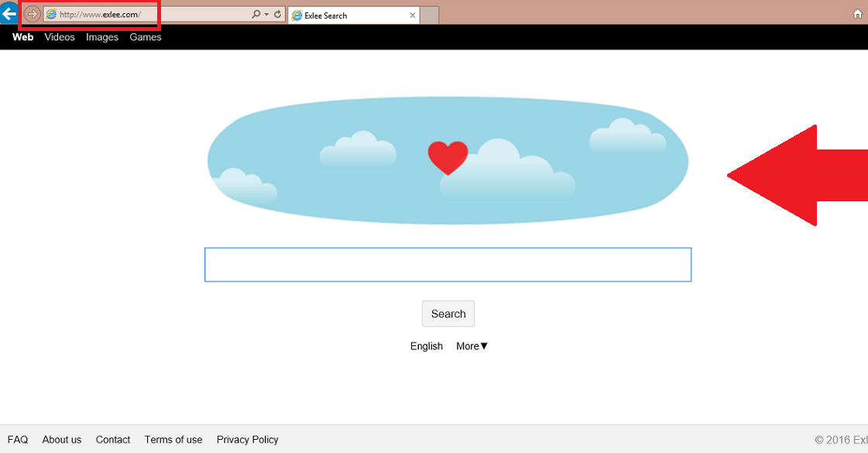Screen dimensions: 868x453
Task: Open the browser Home icon
Action: (857, 14)
